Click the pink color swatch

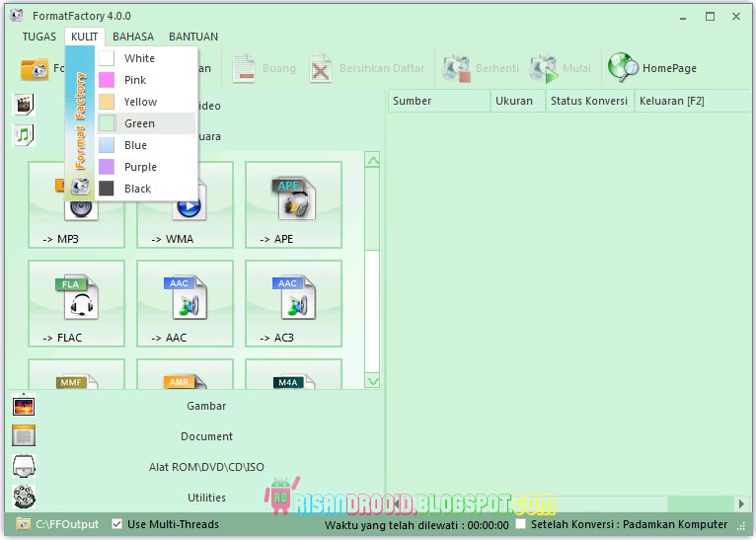click(x=107, y=80)
